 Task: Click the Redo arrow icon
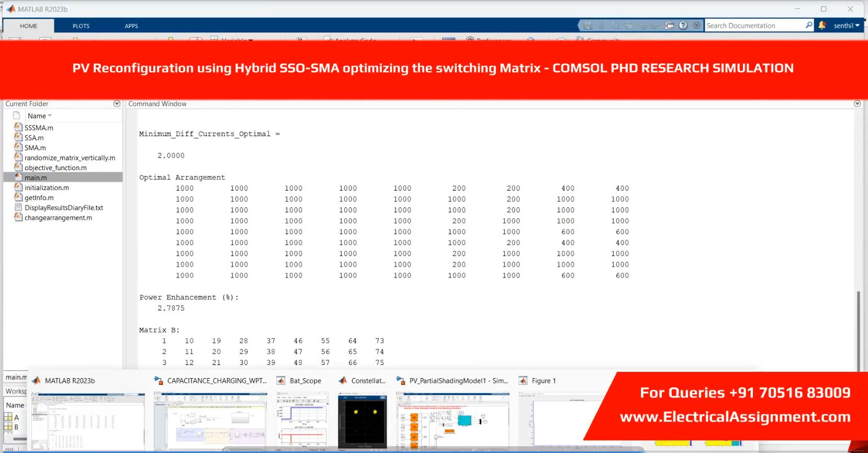[656, 26]
